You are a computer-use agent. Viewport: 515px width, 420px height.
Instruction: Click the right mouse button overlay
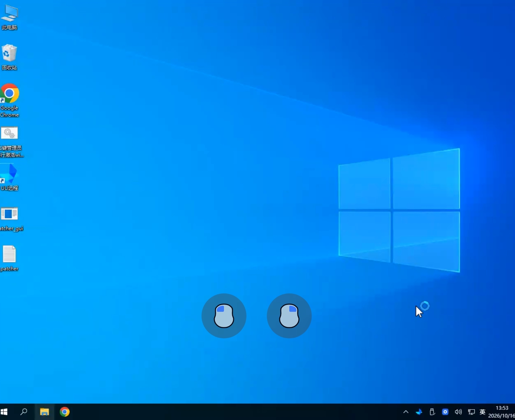point(289,316)
